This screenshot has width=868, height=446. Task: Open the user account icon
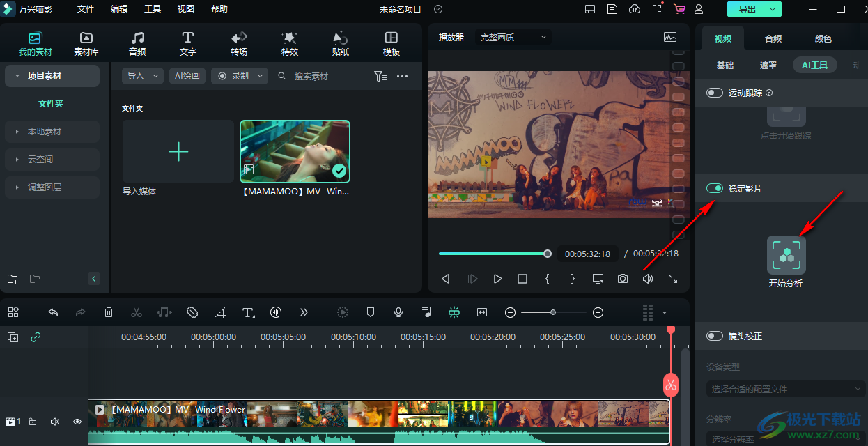699,9
